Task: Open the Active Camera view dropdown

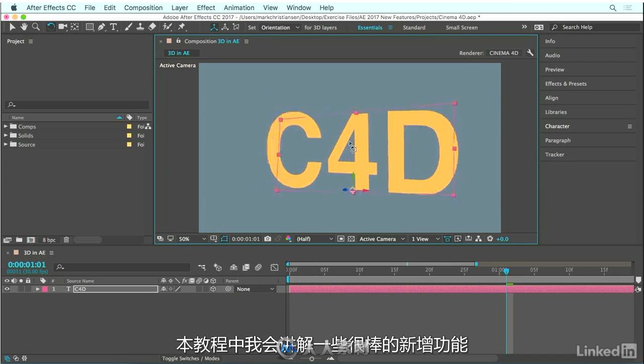Action: [382, 239]
